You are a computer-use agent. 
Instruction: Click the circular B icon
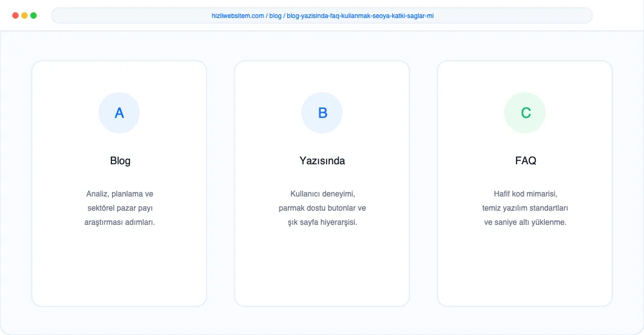coord(322,113)
